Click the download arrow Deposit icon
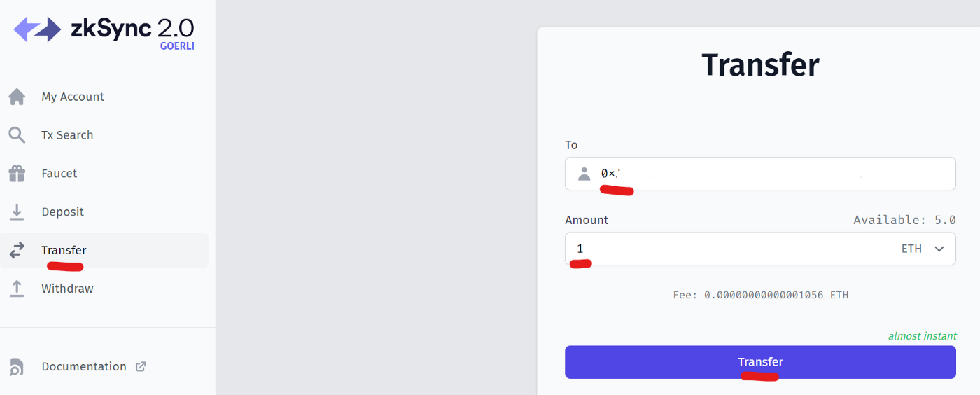 coord(17,212)
